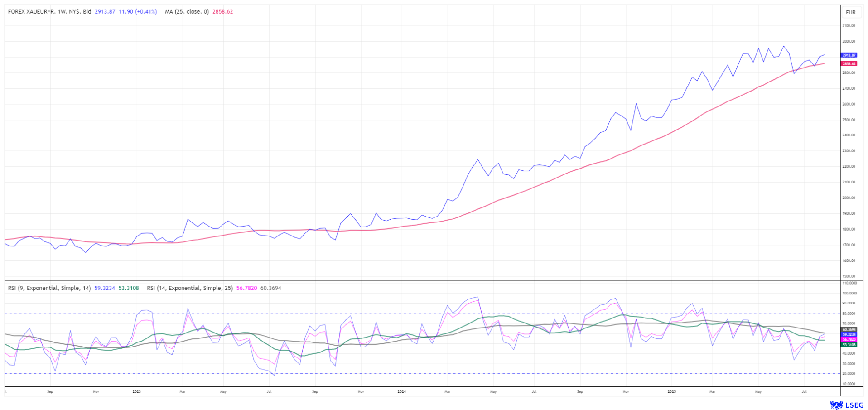Click the blue 59.3234 RSI value tag
Image resolution: width=868 pixels, height=410 pixels.
849,334
